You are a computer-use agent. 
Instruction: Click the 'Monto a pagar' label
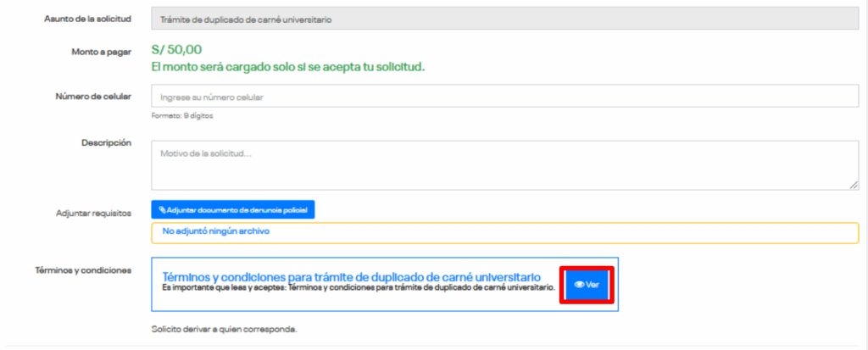pyautogui.click(x=101, y=52)
